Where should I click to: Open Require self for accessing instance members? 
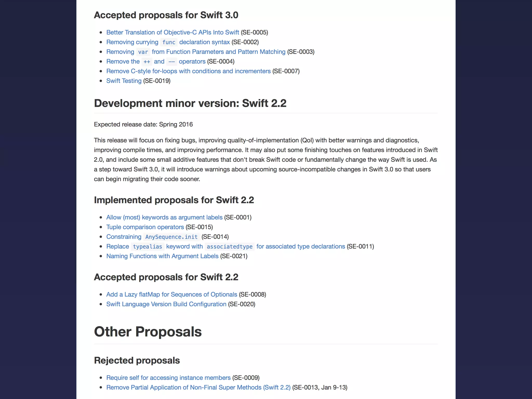pyautogui.click(x=168, y=378)
